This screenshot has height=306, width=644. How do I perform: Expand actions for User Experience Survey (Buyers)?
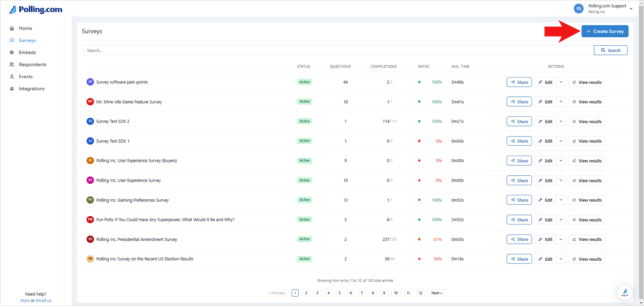[561, 161]
